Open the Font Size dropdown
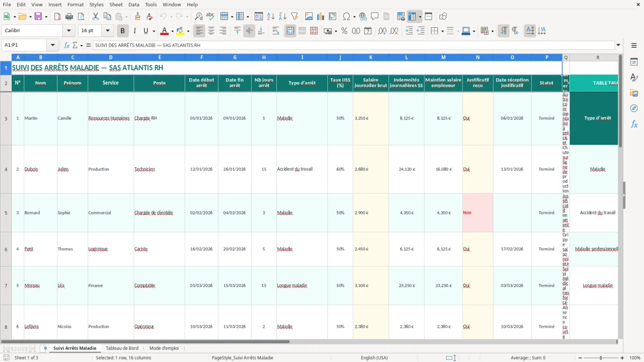 pos(107,31)
